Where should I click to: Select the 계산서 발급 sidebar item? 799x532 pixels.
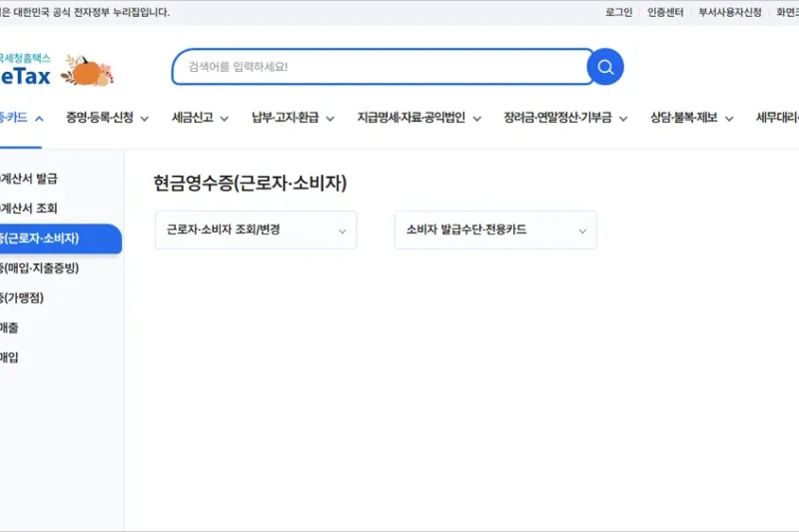(29, 179)
